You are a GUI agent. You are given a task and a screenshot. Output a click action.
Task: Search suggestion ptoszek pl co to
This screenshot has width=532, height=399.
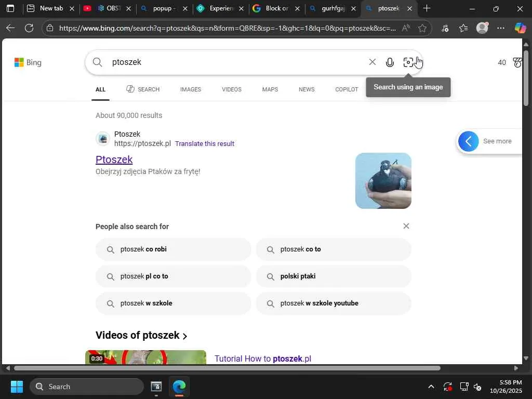tap(174, 276)
